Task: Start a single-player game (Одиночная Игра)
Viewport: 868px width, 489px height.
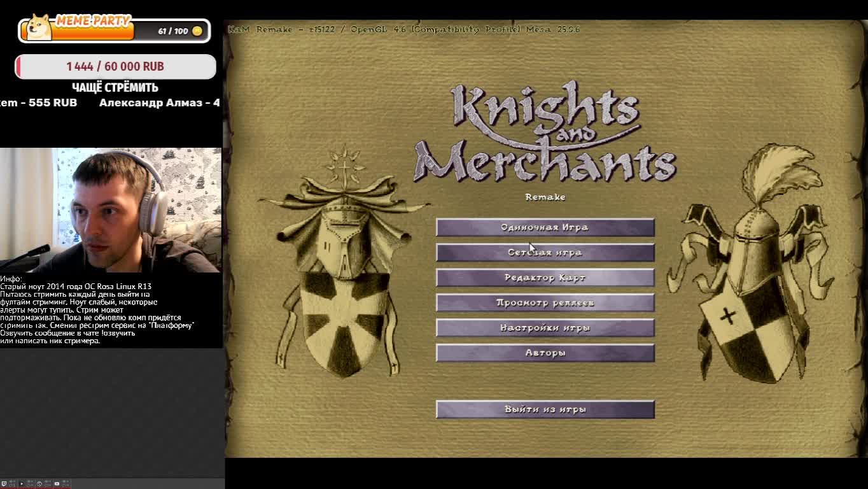Action: tap(545, 227)
